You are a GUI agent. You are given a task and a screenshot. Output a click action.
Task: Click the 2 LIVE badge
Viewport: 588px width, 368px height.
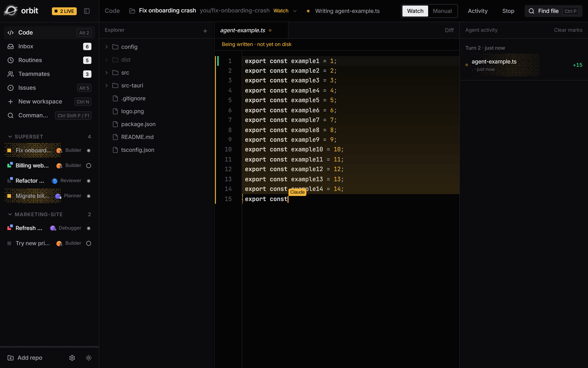click(64, 11)
